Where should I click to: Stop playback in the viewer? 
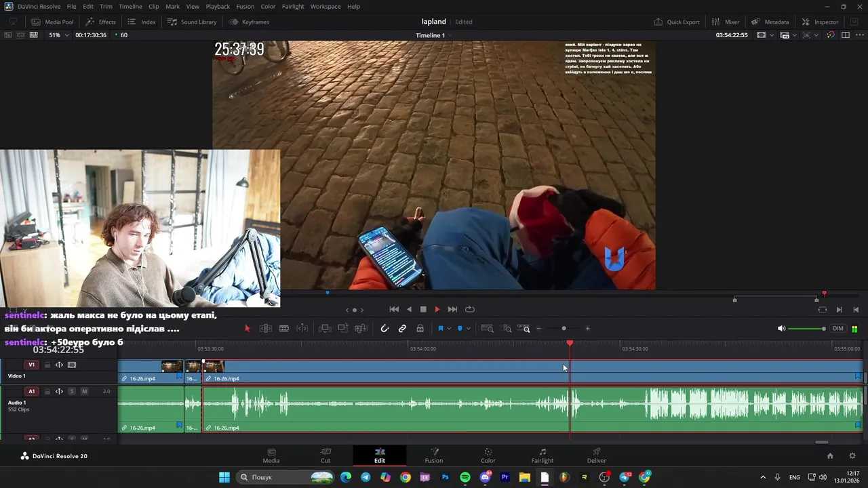(x=423, y=309)
